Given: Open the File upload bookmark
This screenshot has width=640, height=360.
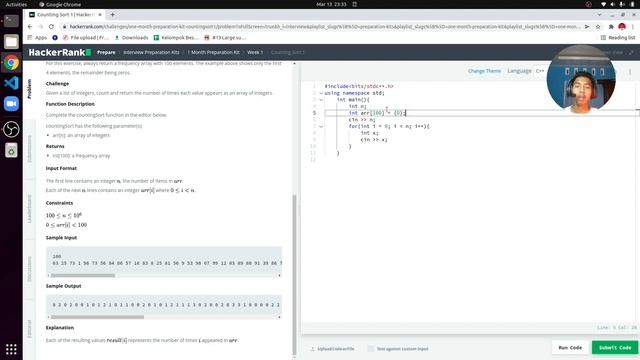Looking at the screenshot, I should tap(86, 38).
